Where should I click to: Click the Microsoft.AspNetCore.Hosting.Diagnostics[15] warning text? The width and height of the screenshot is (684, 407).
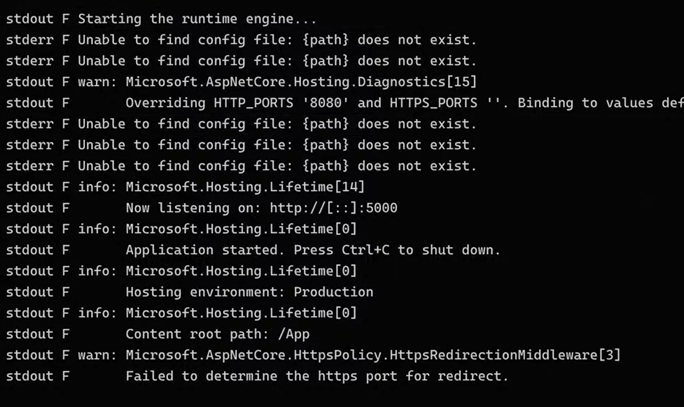301,82
